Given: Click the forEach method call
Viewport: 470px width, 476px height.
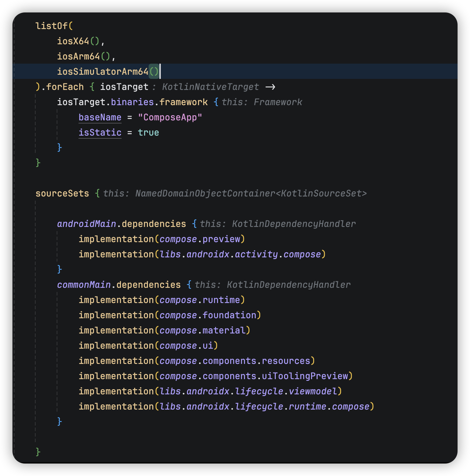Looking at the screenshot, I should pos(65,87).
